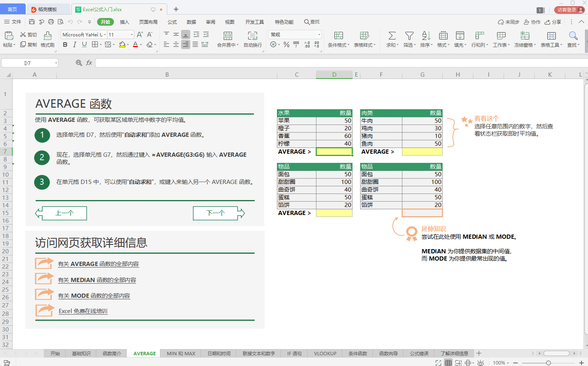588x366 pixels.
Task: Toggle Italic formatting
Action: click(x=75, y=44)
